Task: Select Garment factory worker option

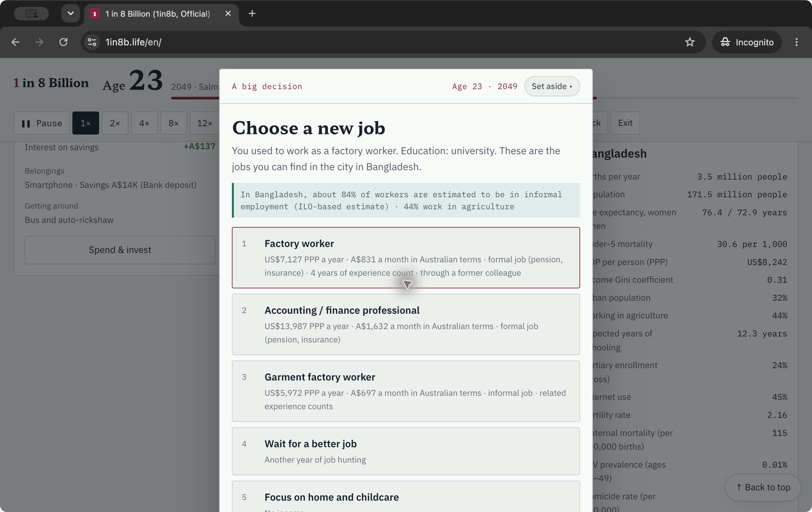Action: [x=406, y=391]
